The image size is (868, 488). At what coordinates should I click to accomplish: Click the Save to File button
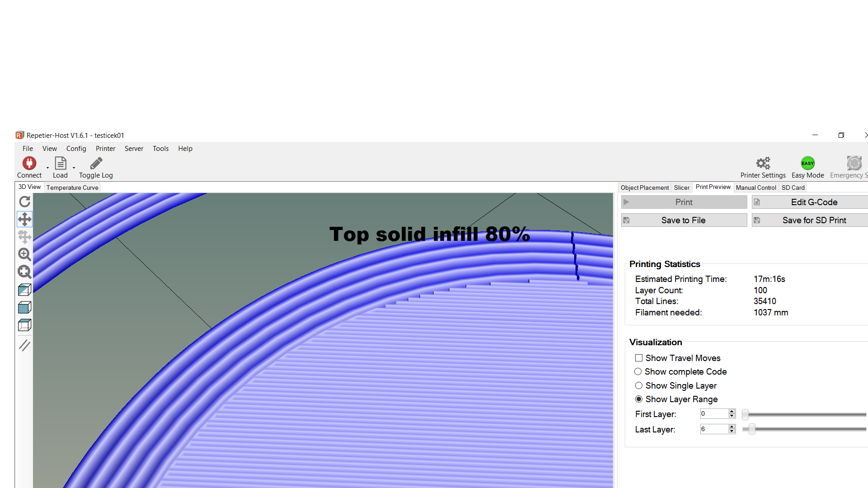pos(684,220)
